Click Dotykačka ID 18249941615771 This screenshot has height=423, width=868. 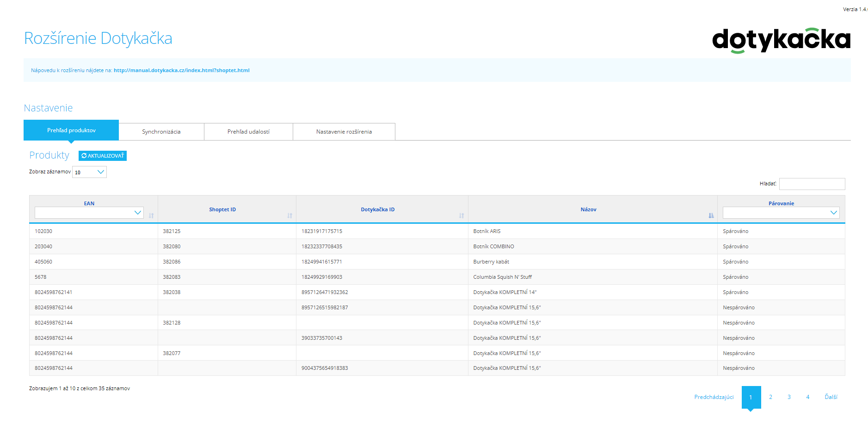(322, 262)
